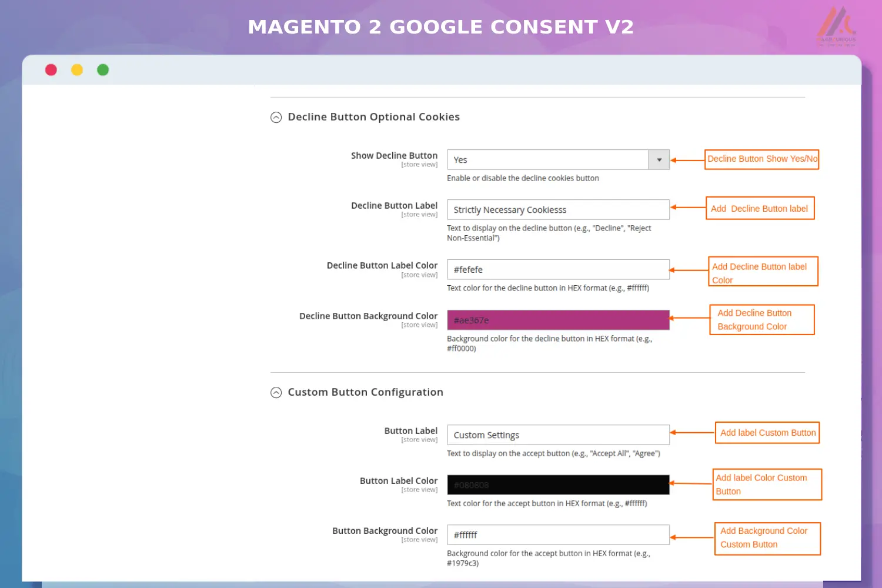Click the store view scope under Show Decline Button
This screenshot has height=588, width=882.
419,165
